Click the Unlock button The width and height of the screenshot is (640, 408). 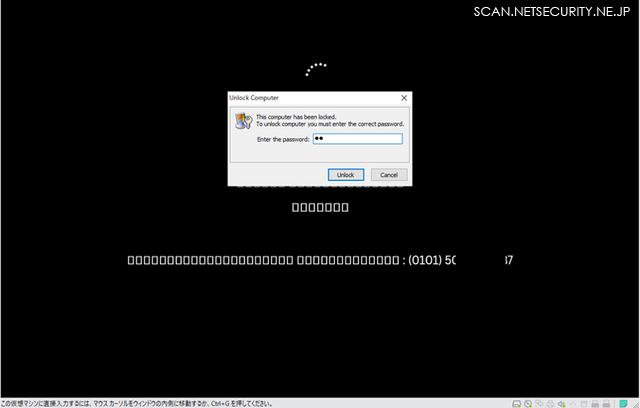pos(345,174)
